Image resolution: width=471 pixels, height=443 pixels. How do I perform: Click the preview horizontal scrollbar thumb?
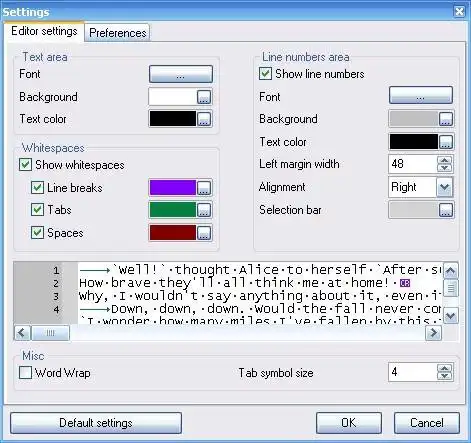[50, 333]
